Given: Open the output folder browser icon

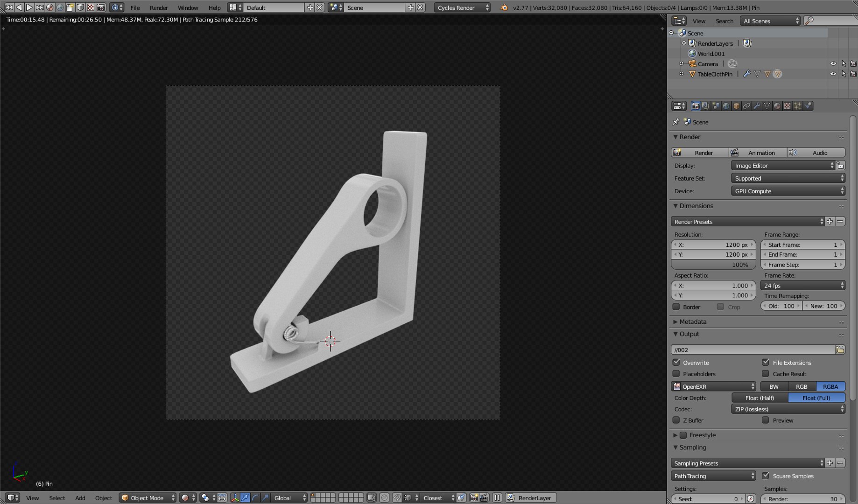Looking at the screenshot, I should point(840,350).
